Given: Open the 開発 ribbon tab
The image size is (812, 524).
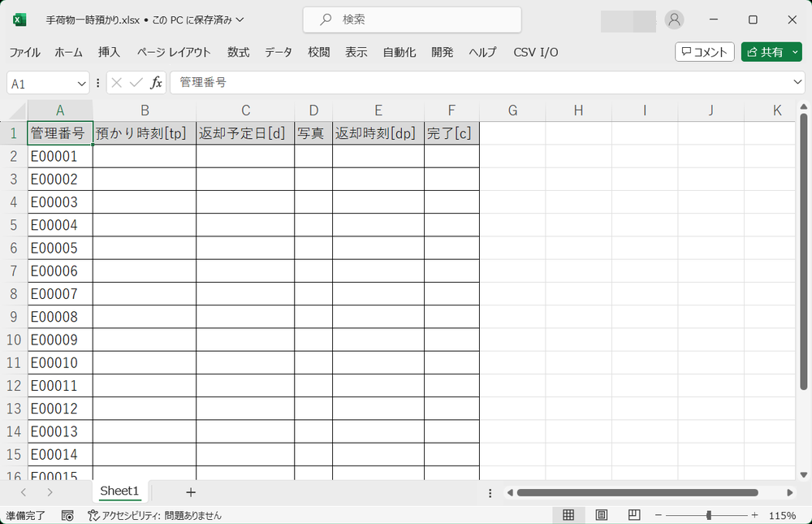Looking at the screenshot, I should (443, 52).
